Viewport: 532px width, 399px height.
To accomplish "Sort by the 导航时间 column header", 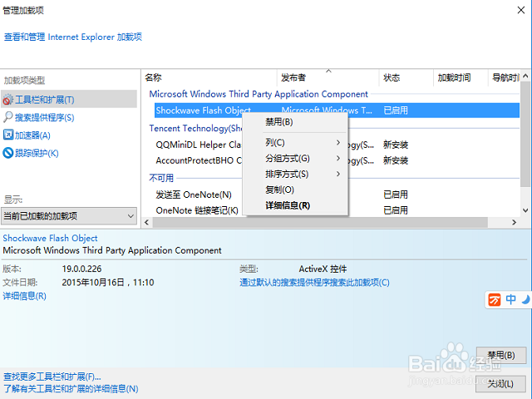I will 505,77.
